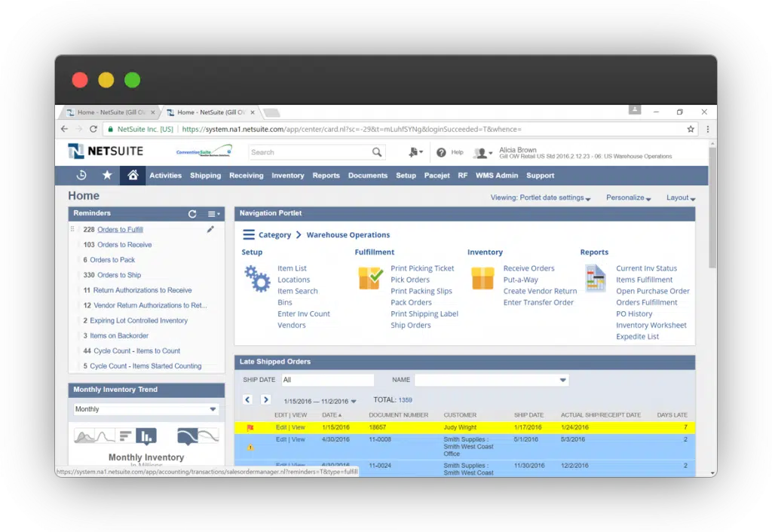
Task: Sort by the DATE column header
Action: coord(332,415)
